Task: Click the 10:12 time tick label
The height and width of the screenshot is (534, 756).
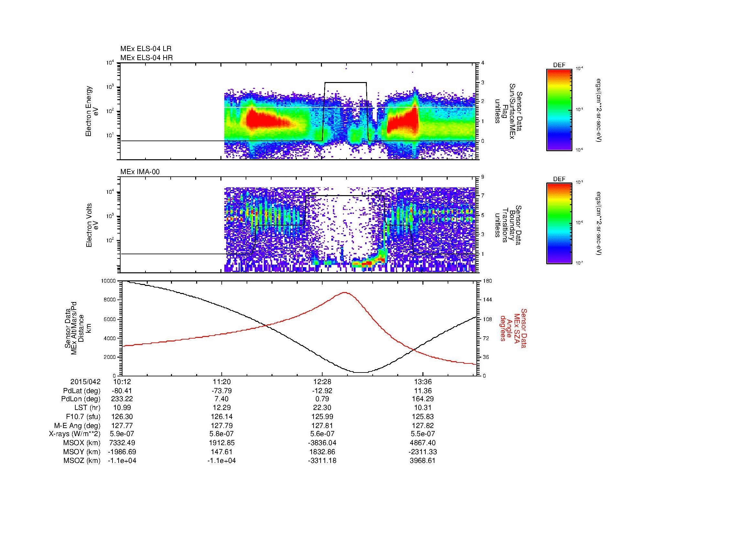Action: coord(122,382)
